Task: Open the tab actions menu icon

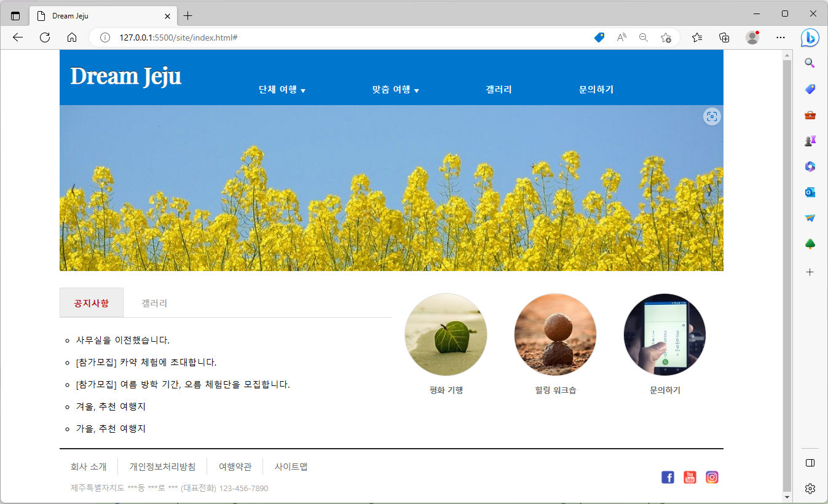Action: [15, 15]
